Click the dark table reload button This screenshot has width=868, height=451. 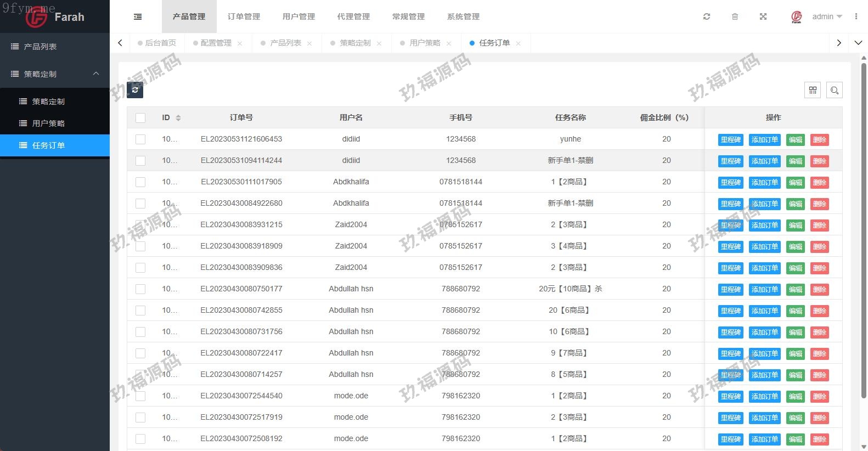coord(135,90)
